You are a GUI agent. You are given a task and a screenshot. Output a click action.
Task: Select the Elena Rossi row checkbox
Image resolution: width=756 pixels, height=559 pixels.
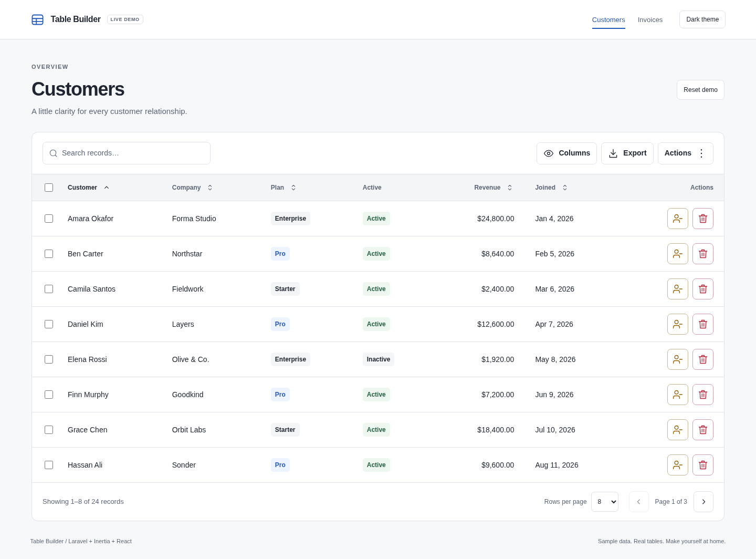coord(49,359)
